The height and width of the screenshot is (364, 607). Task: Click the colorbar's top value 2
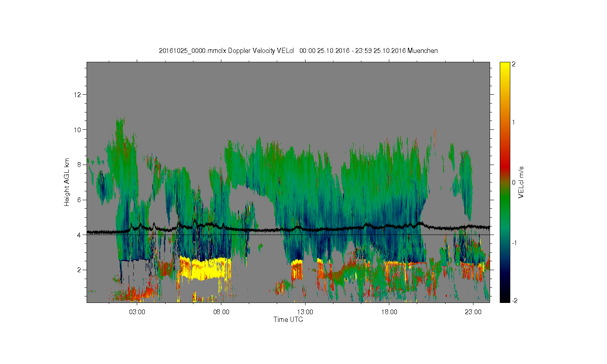tap(514, 65)
